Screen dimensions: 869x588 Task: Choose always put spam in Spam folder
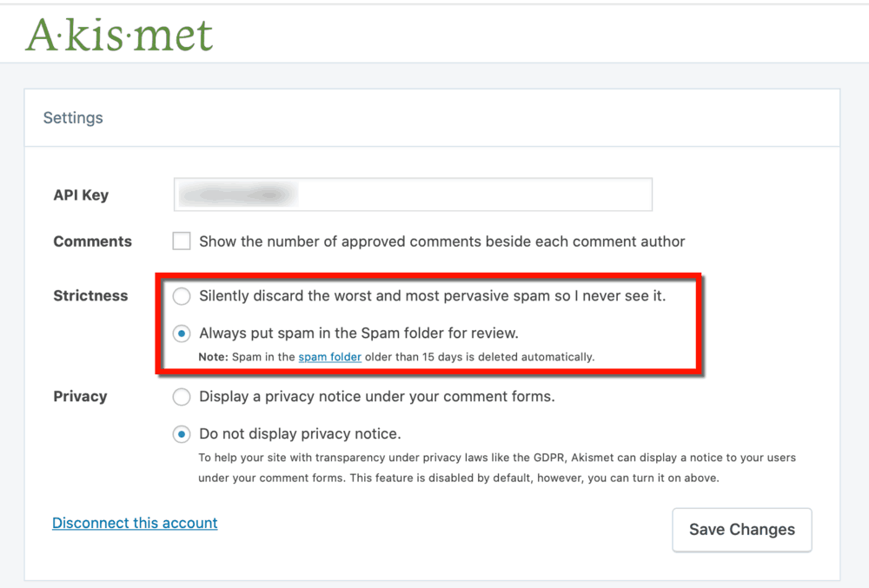tap(182, 334)
